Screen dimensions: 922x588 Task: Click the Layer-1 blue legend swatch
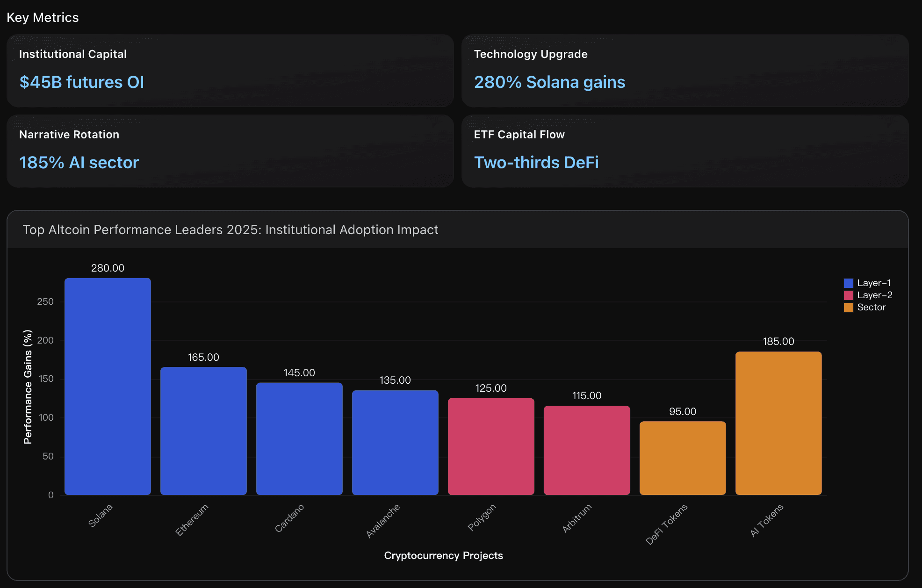pyautogui.click(x=848, y=283)
